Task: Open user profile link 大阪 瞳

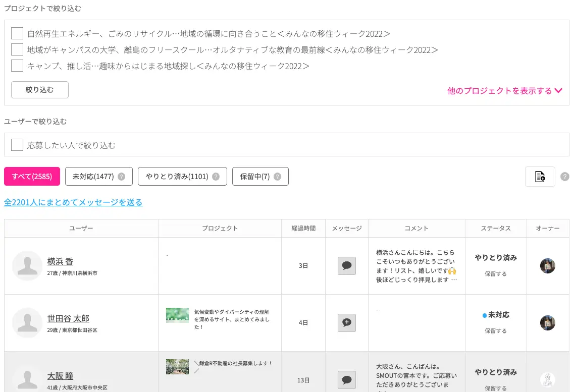Action: (x=60, y=376)
